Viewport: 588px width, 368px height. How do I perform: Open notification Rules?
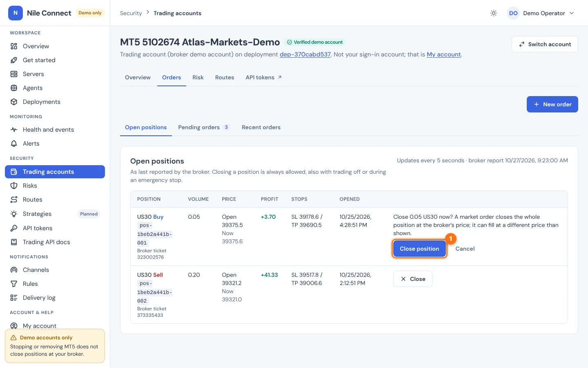point(55,284)
